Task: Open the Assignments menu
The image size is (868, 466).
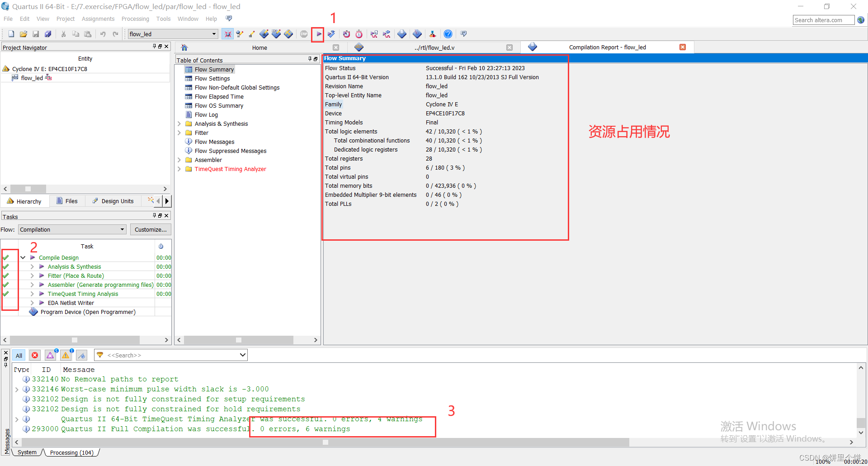Action: [x=98, y=19]
